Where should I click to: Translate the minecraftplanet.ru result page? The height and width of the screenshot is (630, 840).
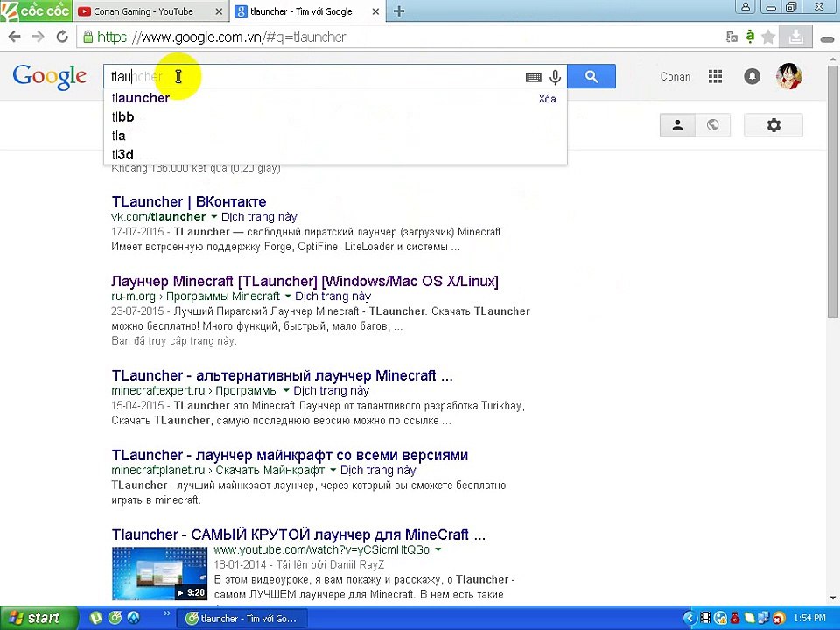click(378, 471)
